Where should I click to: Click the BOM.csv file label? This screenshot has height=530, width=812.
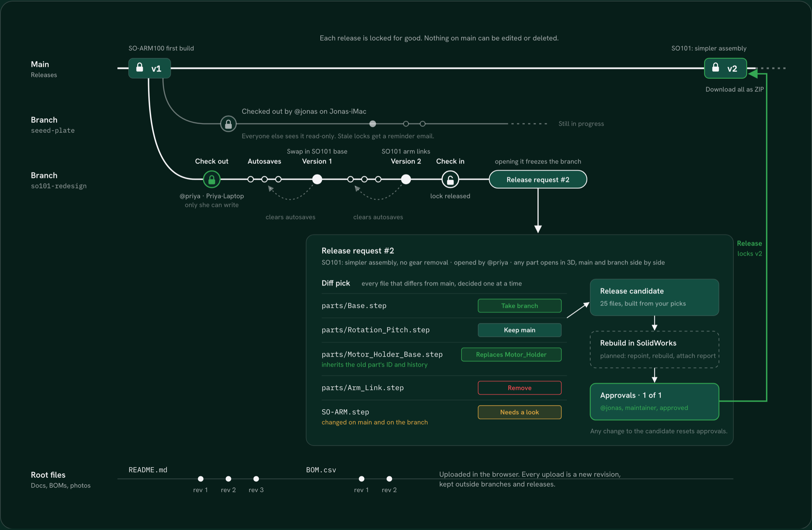point(321,470)
